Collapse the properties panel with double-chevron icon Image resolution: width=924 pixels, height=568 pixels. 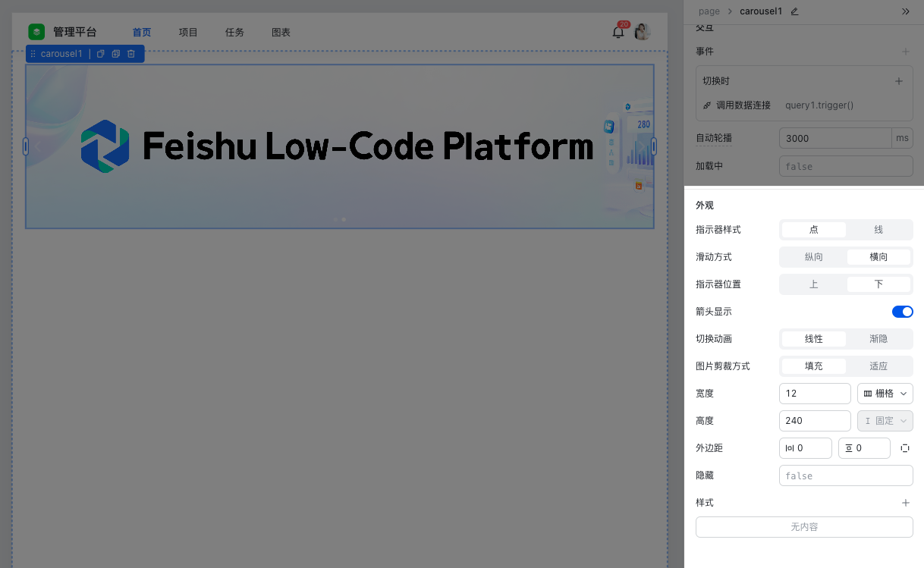click(905, 11)
